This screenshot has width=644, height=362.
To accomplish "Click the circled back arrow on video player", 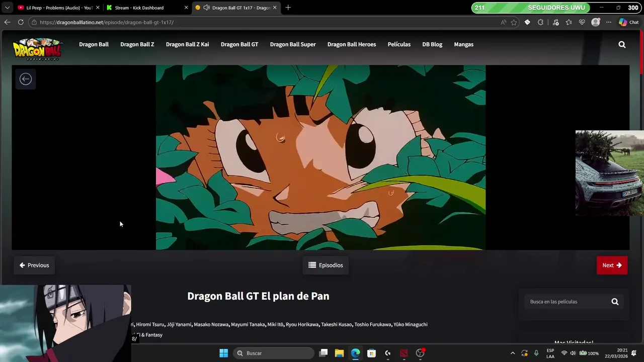I will tap(26, 79).
